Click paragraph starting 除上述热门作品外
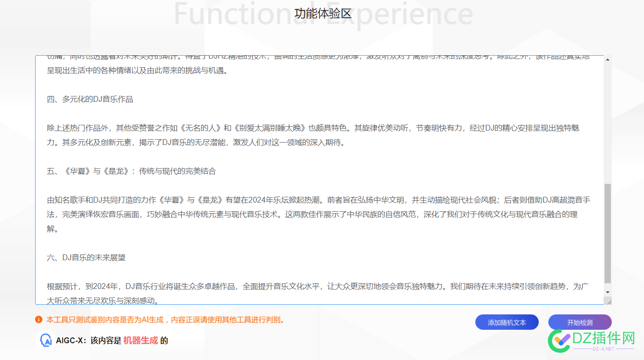The width and height of the screenshot is (644, 360). tap(313, 135)
